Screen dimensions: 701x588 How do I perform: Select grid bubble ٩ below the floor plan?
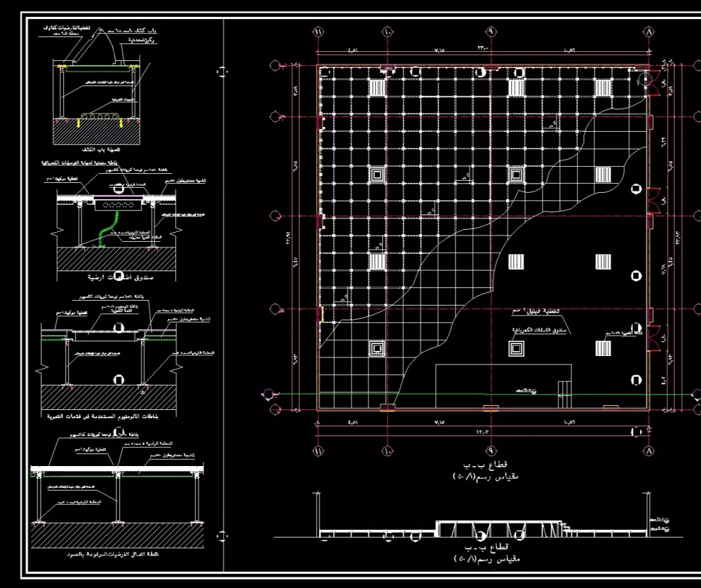[x=491, y=451]
